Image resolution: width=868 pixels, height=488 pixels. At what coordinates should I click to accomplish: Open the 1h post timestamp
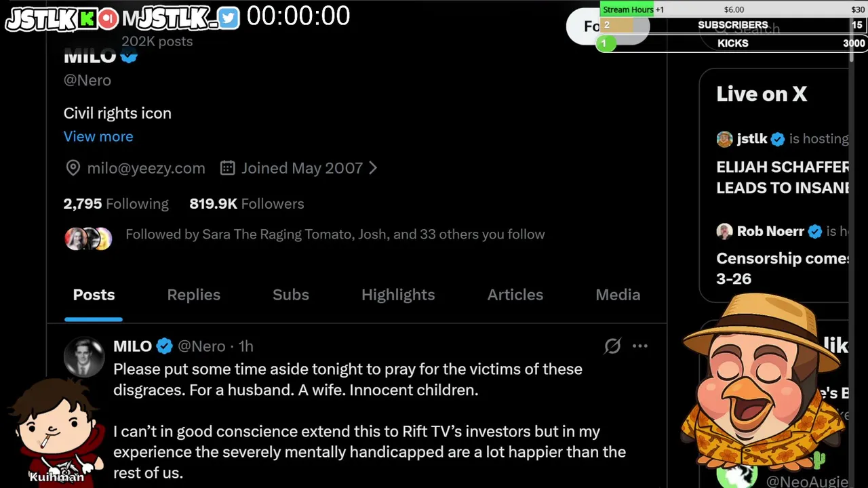tap(245, 346)
